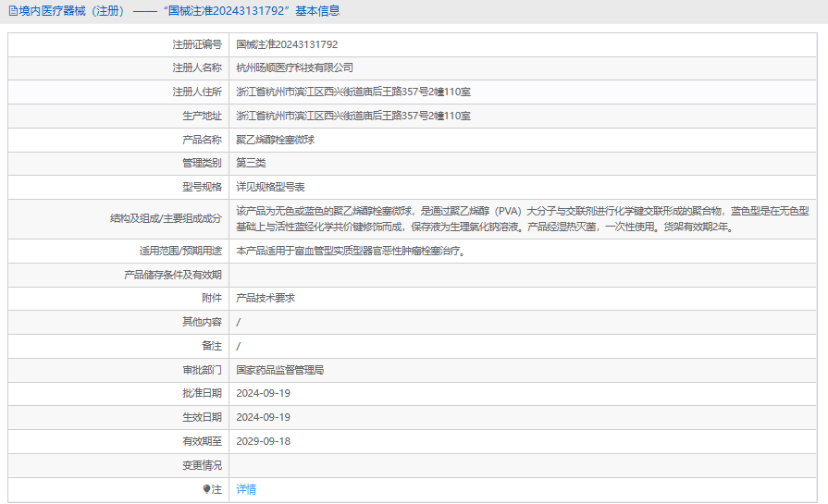828x504 pixels.
Task: Click the 产品技术要求 attachment value
Action: tap(266, 298)
